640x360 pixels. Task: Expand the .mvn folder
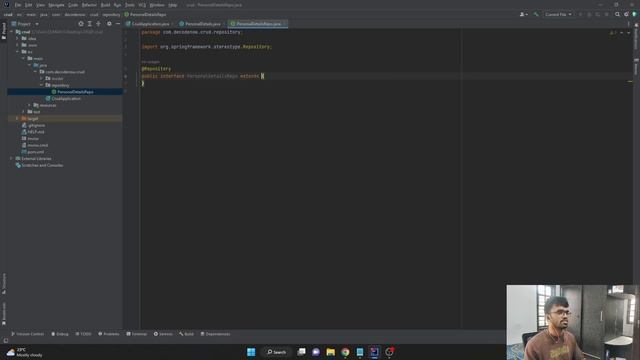point(18,45)
